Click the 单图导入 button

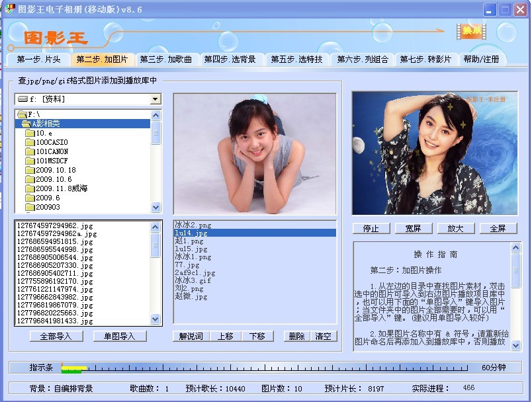click(119, 337)
